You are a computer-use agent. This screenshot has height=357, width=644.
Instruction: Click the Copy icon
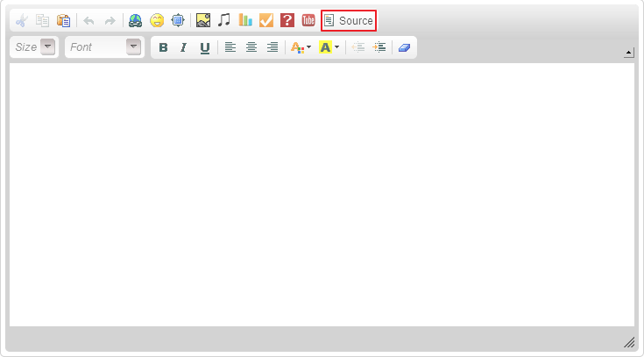pyautogui.click(x=42, y=20)
